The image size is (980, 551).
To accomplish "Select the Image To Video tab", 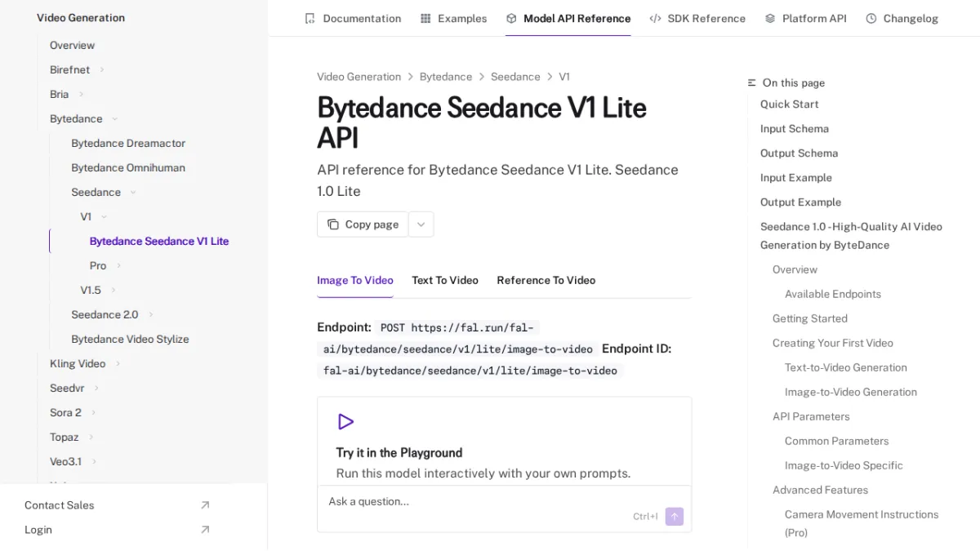I will coord(355,280).
